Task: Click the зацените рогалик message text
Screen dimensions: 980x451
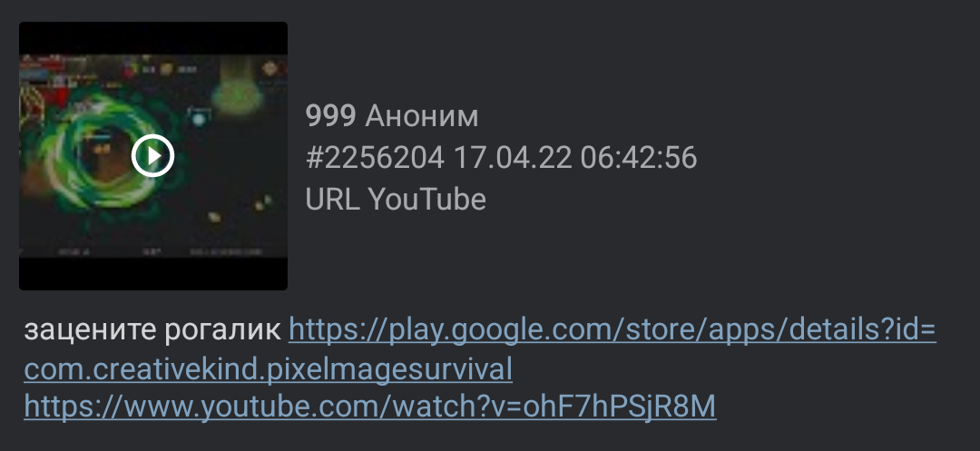Action: tap(152, 330)
